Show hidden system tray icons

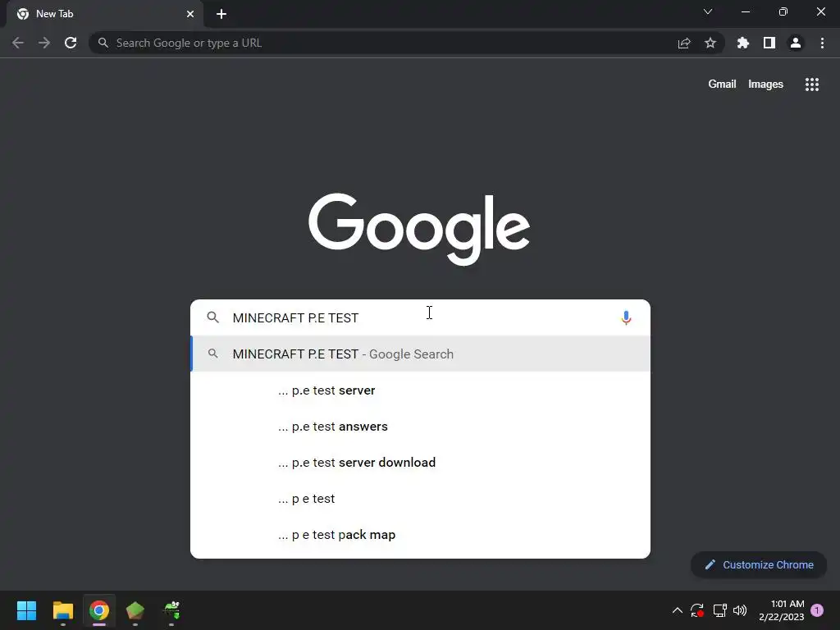[x=677, y=610]
